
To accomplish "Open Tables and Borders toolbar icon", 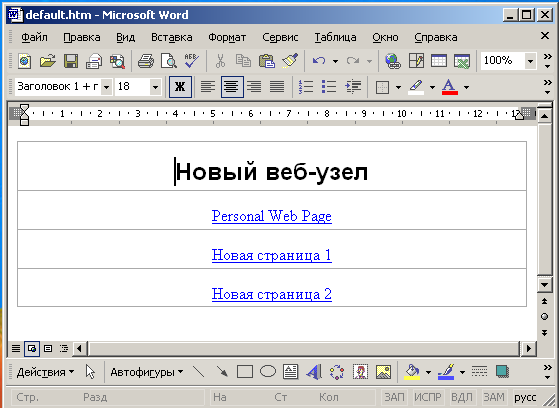I will coord(416,61).
